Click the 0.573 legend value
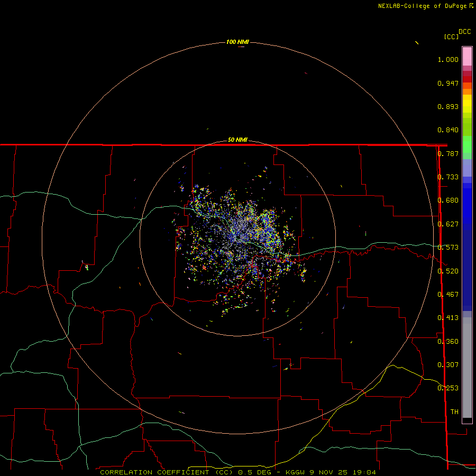476x476 pixels. point(448,248)
